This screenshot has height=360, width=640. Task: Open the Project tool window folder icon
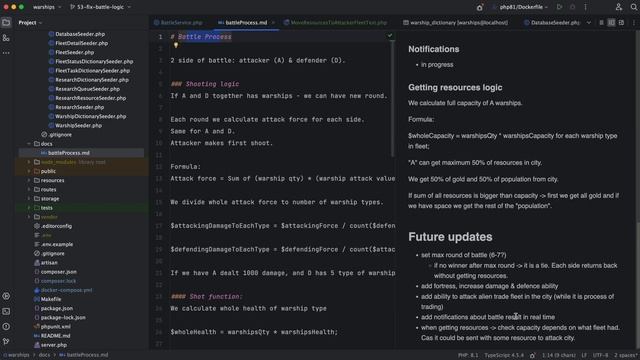pyautogui.click(x=6, y=22)
